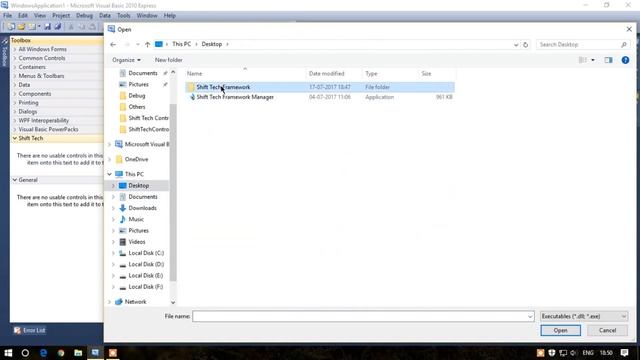Select OneDrive in navigation pane
Image resolution: width=640 pixels, height=360 pixels.
click(x=136, y=159)
